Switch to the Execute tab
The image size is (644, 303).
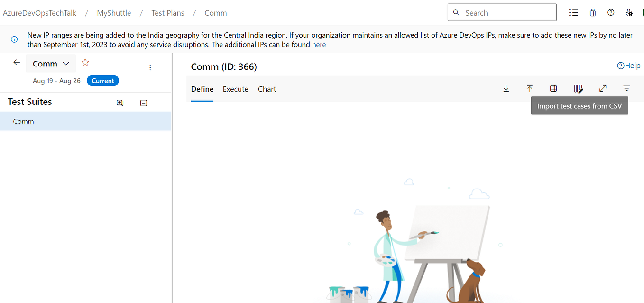click(x=235, y=89)
